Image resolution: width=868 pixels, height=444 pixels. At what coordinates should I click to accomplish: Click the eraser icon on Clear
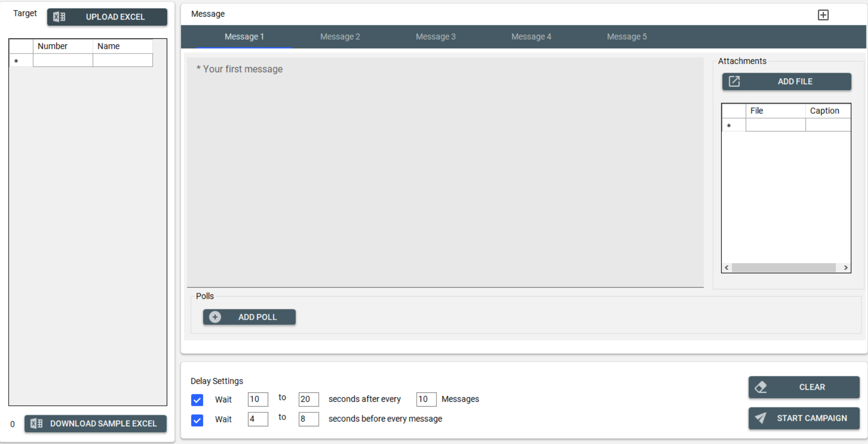tap(760, 387)
